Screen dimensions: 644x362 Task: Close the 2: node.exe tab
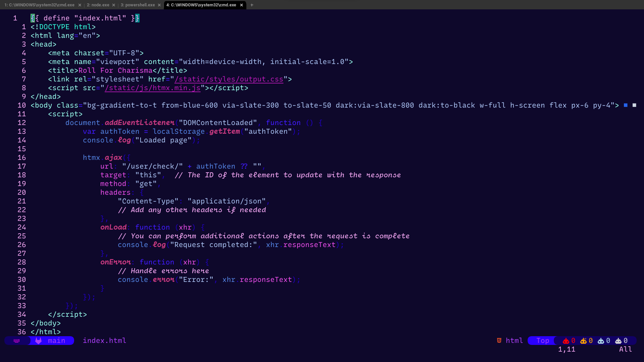pos(114,5)
